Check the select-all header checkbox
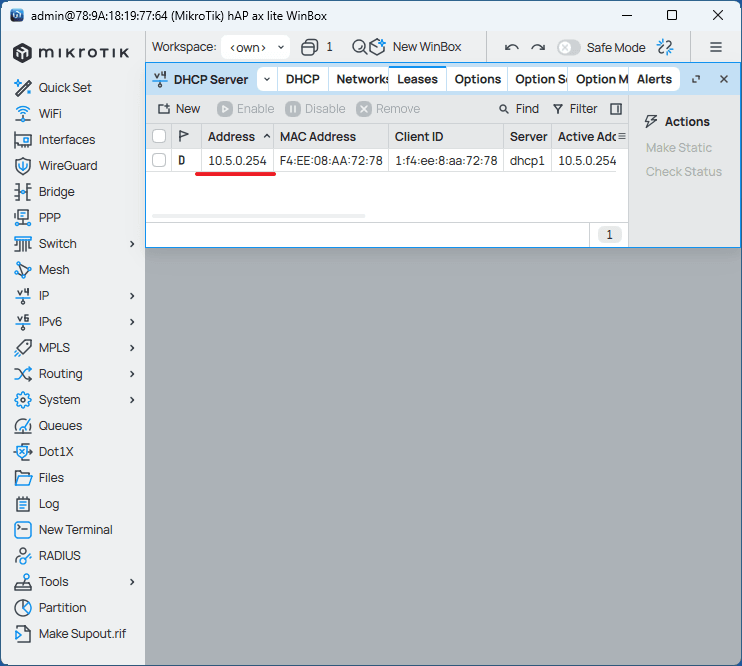This screenshot has height=666, width=742. 159,137
